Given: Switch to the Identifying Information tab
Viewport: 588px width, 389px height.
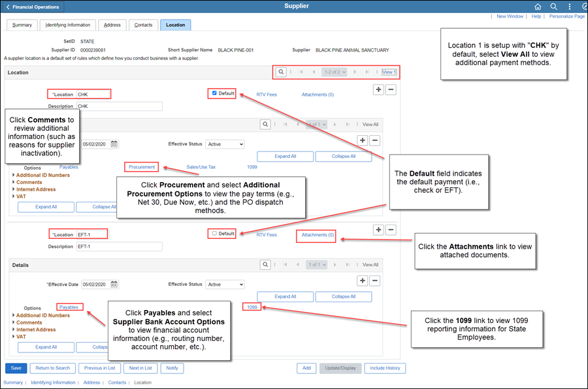Looking at the screenshot, I should click(68, 25).
